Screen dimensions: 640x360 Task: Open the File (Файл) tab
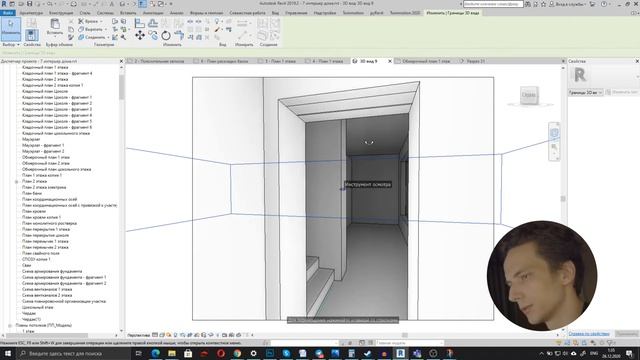[x=8, y=13]
